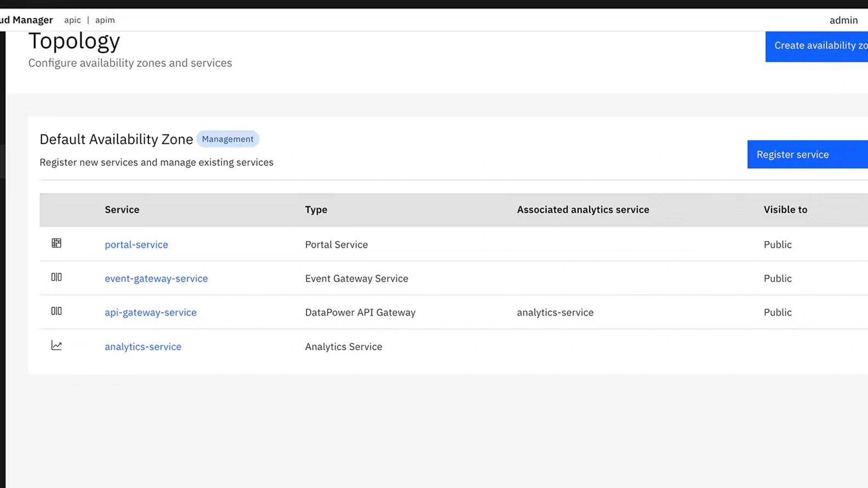Screen dimensions: 868x488
Task: Click analytics-service cell in api-gateway row
Action: click(x=555, y=313)
